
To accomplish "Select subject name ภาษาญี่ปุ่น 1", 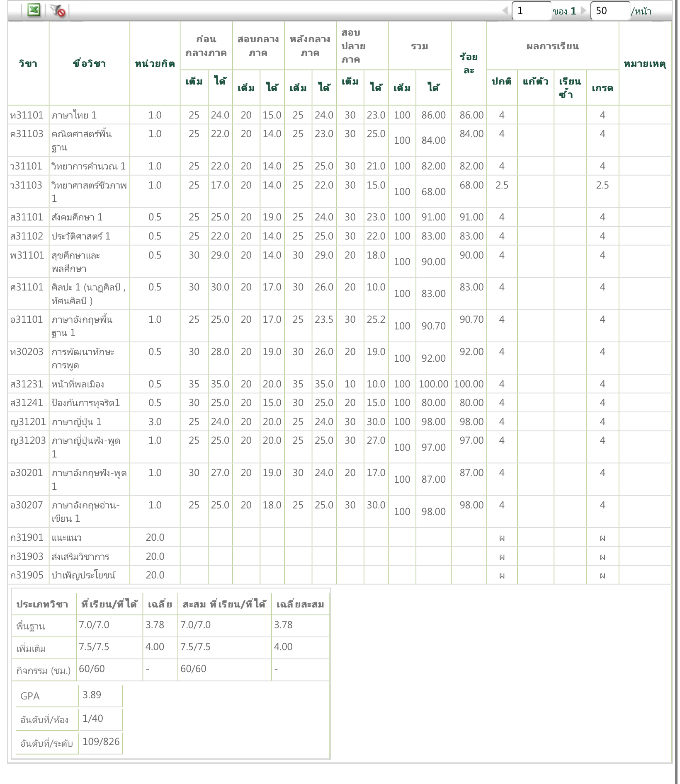I will click(x=76, y=422).
